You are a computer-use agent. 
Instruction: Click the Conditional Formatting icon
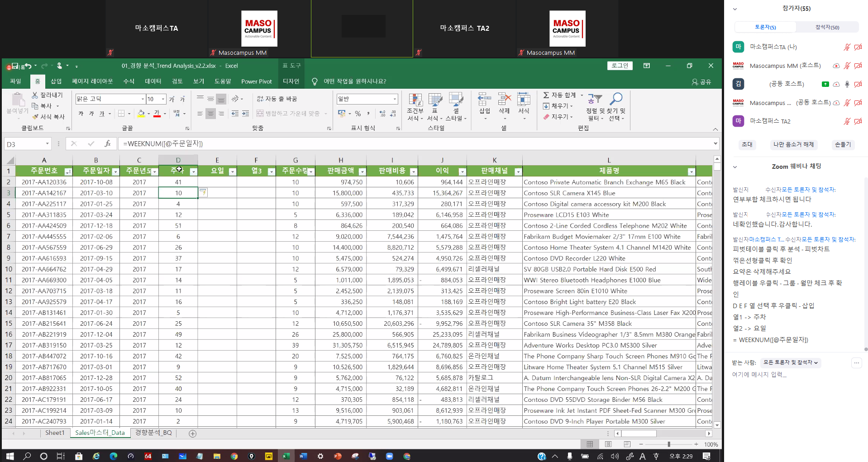click(415, 100)
